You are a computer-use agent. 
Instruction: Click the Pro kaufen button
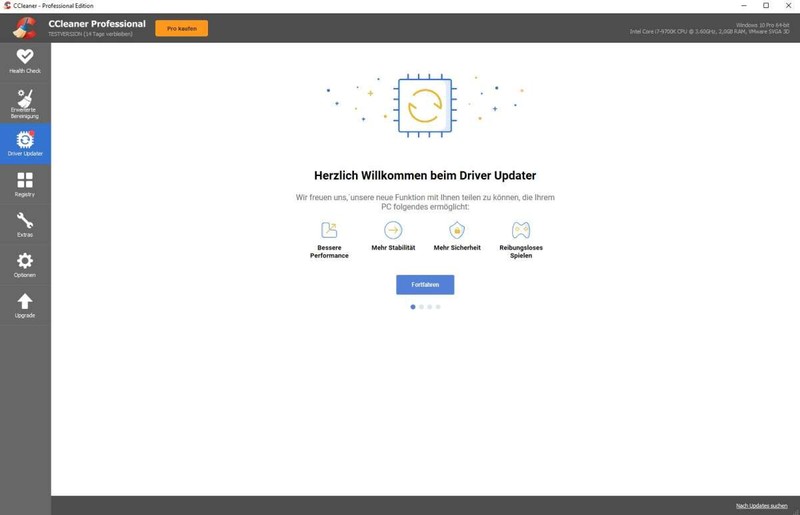click(182, 29)
